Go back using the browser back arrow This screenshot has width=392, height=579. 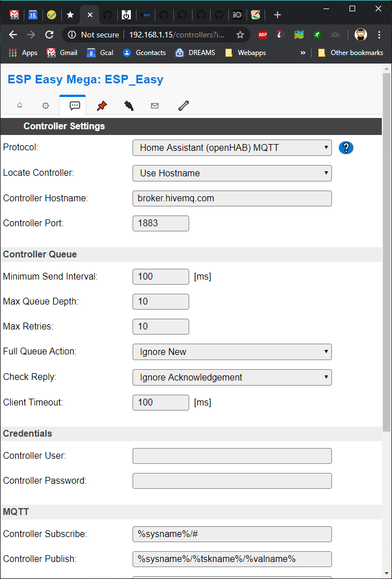[x=13, y=35]
